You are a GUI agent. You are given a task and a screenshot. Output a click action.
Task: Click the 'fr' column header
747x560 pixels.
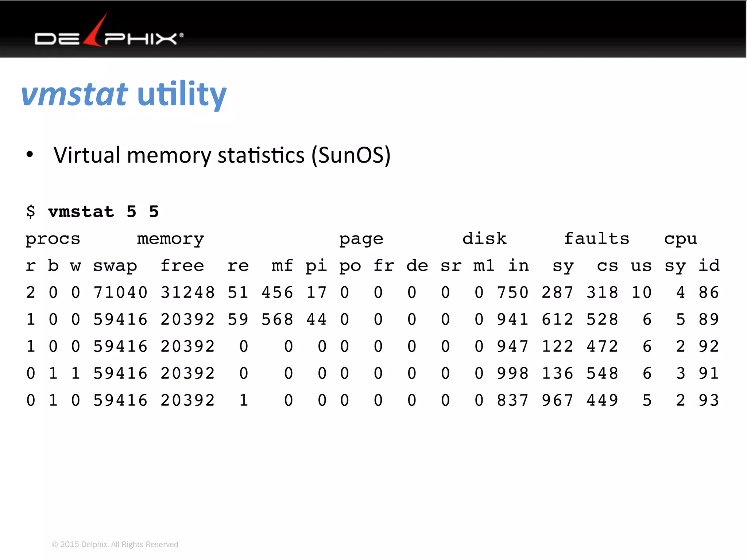(x=384, y=265)
